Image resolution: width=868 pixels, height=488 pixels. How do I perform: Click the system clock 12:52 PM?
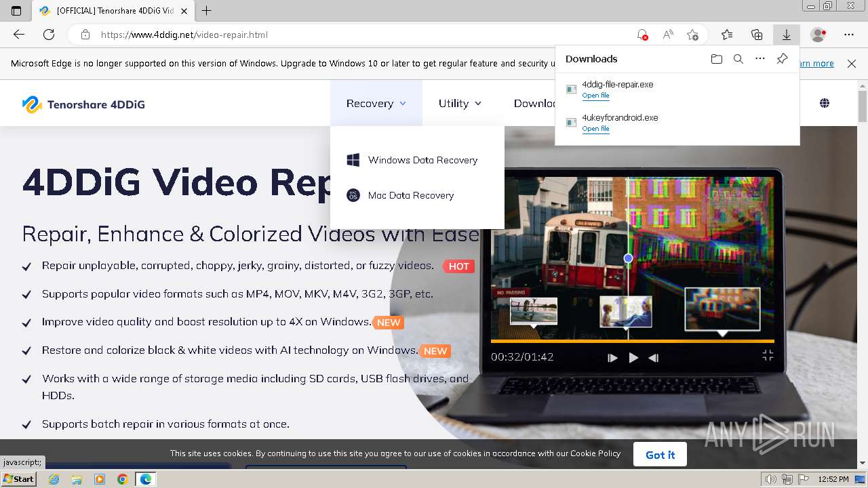(x=833, y=479)
